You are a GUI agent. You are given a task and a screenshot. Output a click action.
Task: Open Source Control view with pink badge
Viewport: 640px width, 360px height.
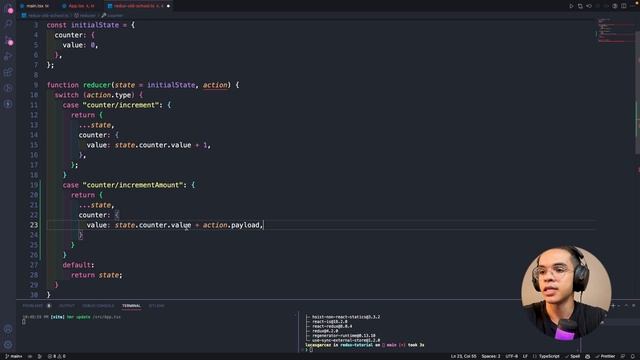8,40
